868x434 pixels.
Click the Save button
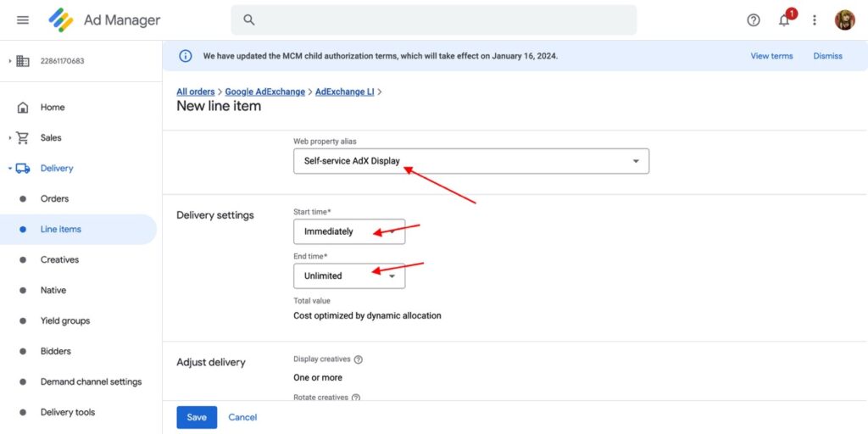197,417
